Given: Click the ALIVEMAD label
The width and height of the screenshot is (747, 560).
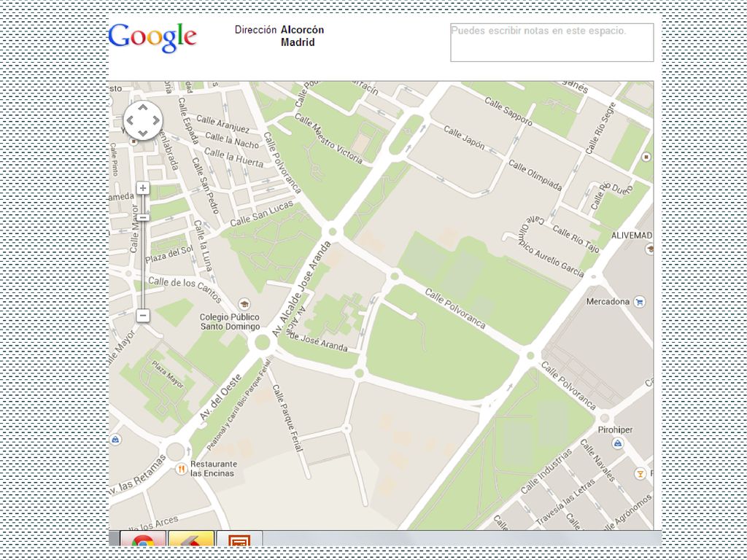Looking at the screenshot, I should (x=632, y=236).
